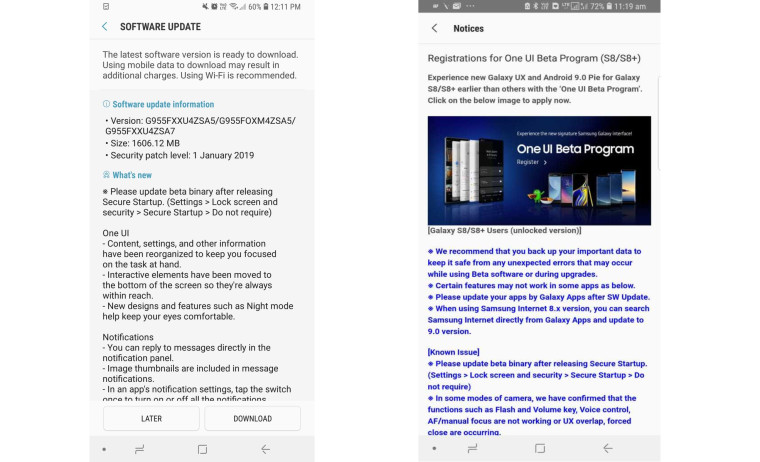The height and width of the screenshot is (462, 760).
Task: Tap info icon beside Software update information
Action: point(106,104)
